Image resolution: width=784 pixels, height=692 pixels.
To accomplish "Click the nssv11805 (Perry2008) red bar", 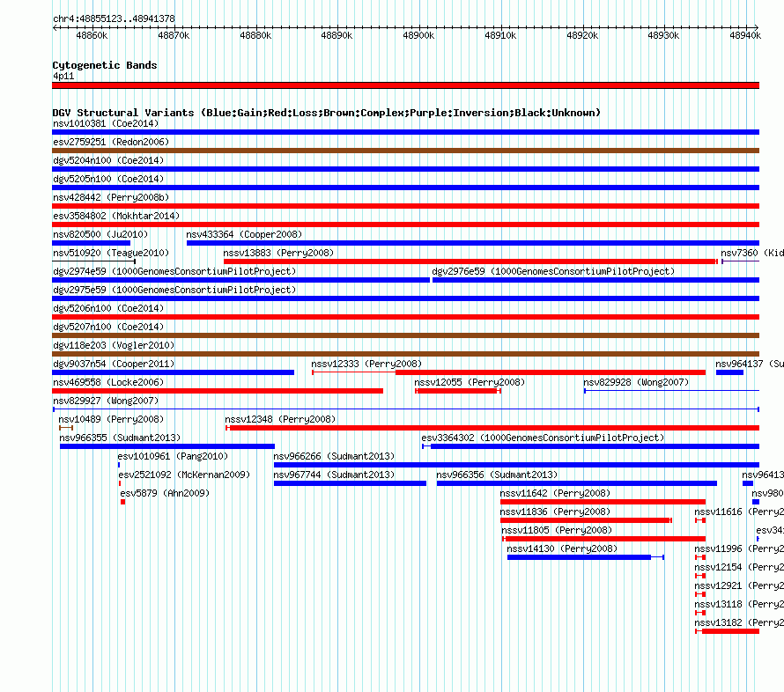I will [x=603, y=539].
